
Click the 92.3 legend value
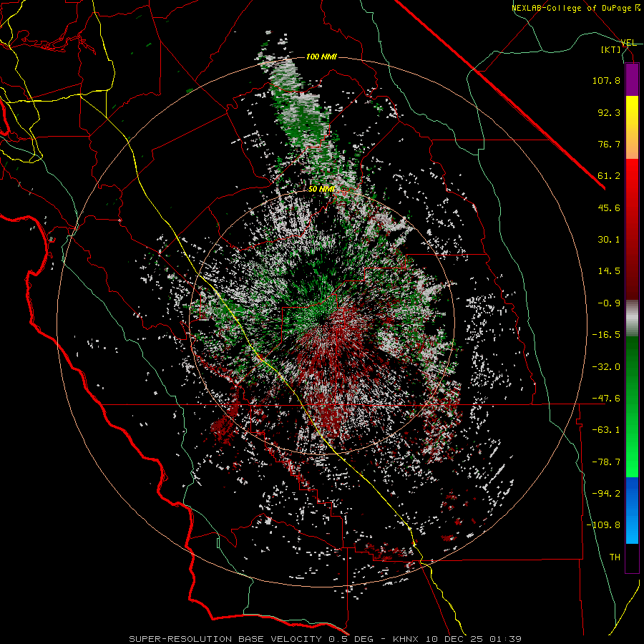(609, 112)
